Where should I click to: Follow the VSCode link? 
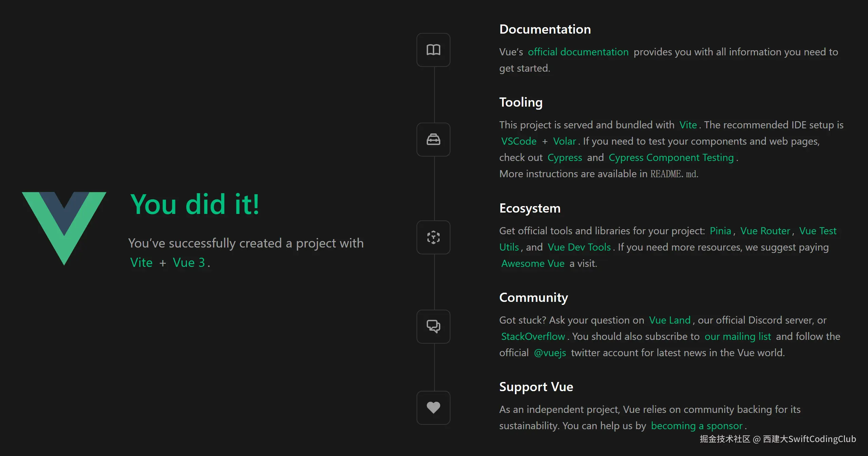click(519, 141)
